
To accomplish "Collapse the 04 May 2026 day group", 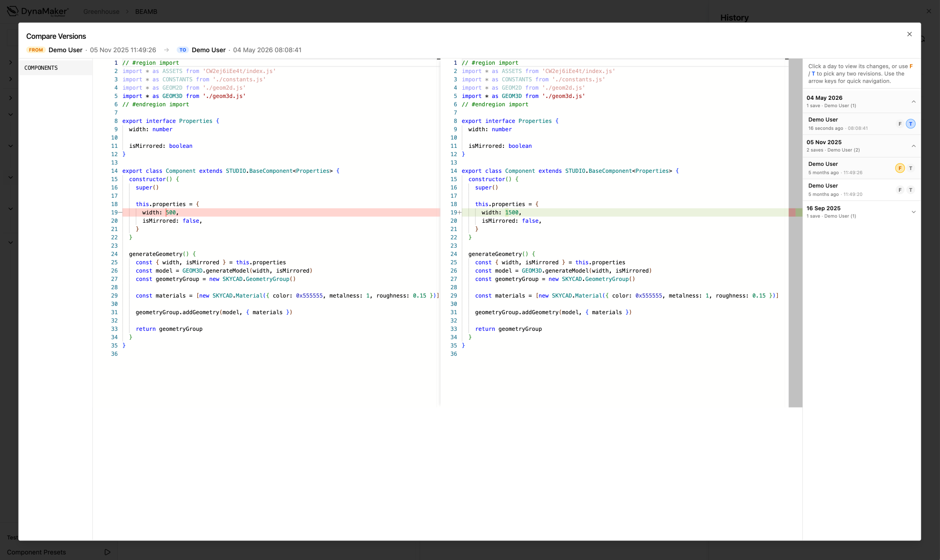I will [913, 102].
